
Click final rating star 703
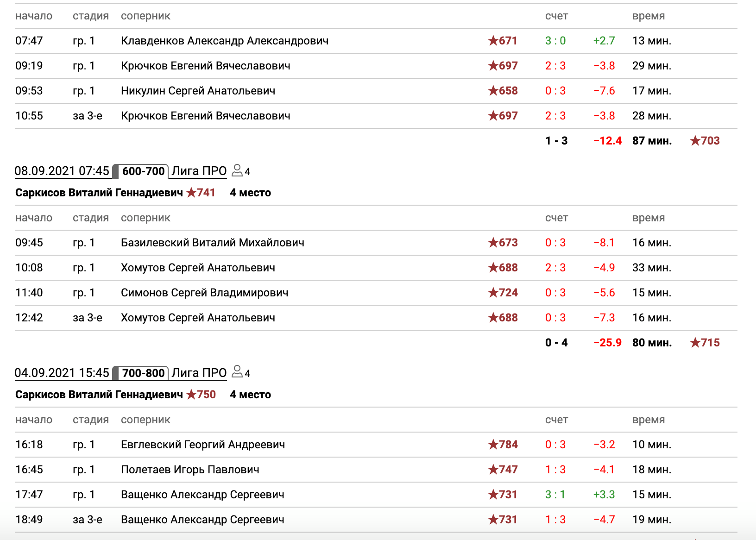click(705, 141)
